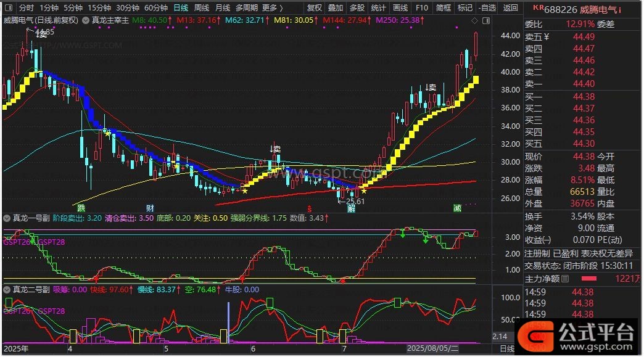Switch to 分时 intraday view
This screenshot has width=644, height=357.
point(27,8)
